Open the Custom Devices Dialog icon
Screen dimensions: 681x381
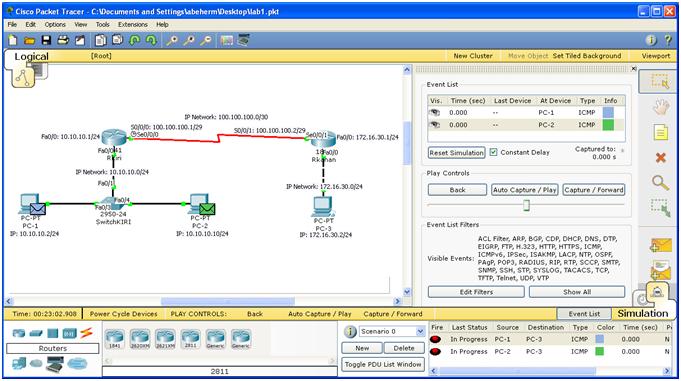pyautogui.click(x=244, y=40)
